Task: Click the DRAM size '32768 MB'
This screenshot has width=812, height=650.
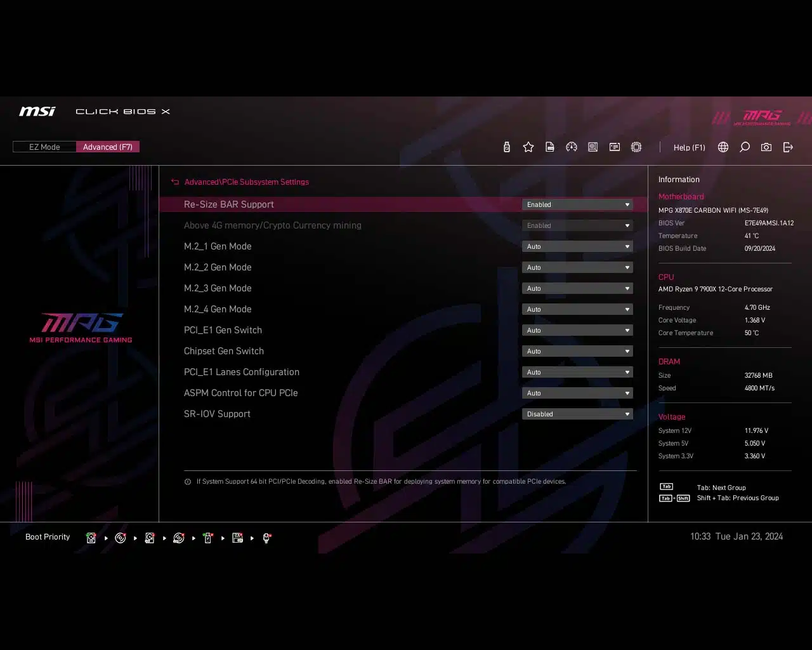Action: [759, 375]
